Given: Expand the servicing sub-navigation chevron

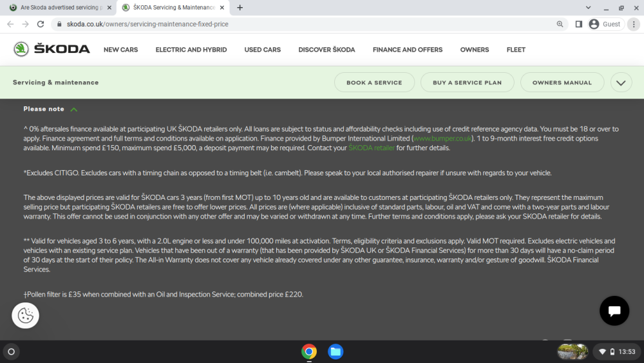Looking at the screenshot, I should pos(621,83).
